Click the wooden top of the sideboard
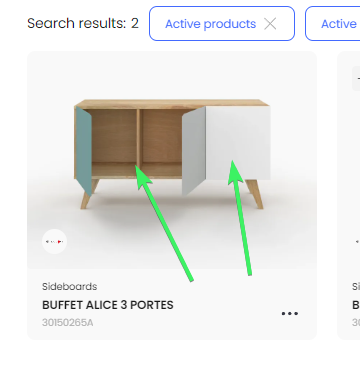This screenshot has height=387, width=360. 172,103
